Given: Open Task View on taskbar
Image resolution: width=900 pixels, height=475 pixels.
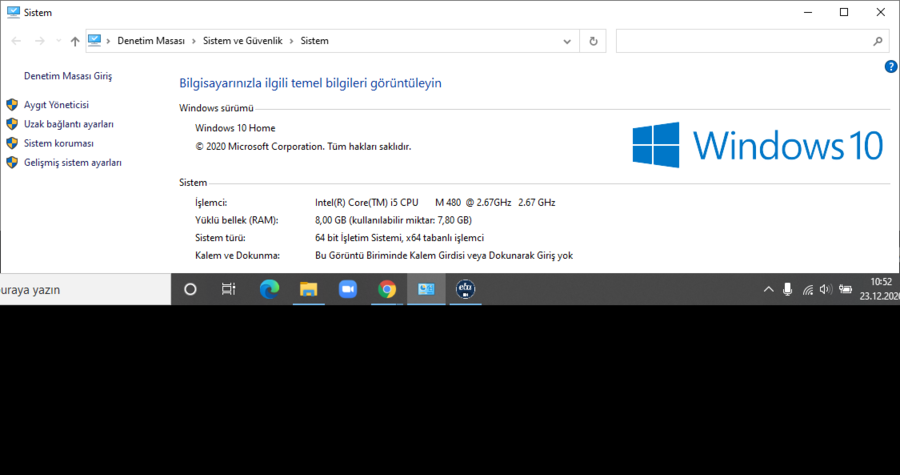Looking at the screenshot, I should 228,290.
